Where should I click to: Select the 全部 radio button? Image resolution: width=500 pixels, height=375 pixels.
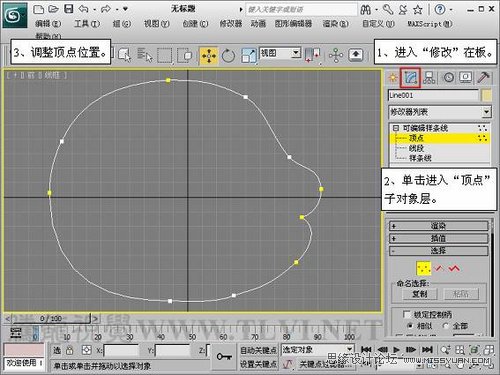click(x=445, y=326)
